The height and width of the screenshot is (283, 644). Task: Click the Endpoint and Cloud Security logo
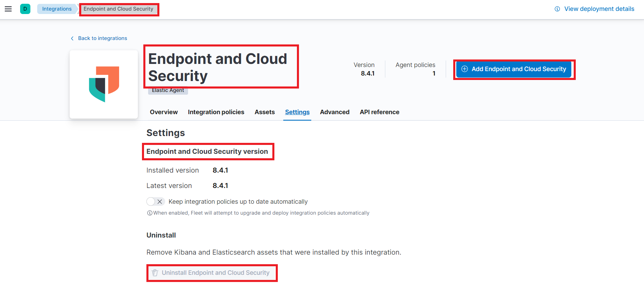[104, 84]
